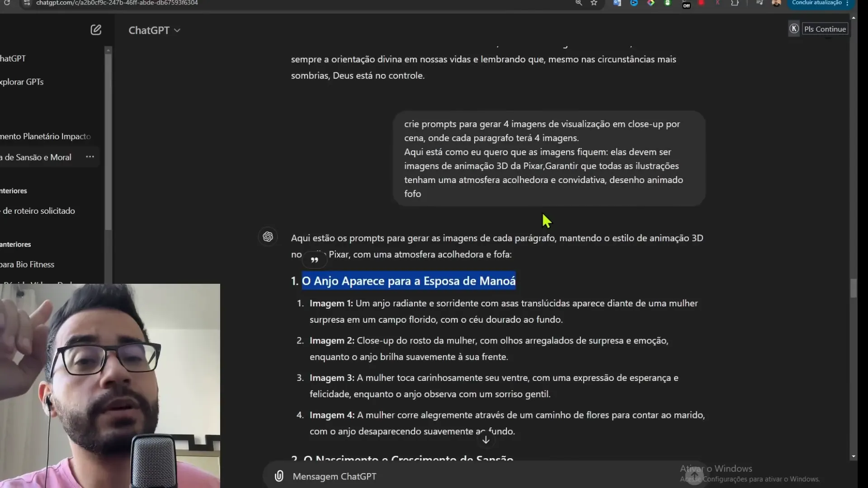Open Chrome three-dot menu
Viewport: 868px width, 488px height.
pos(847,3)
